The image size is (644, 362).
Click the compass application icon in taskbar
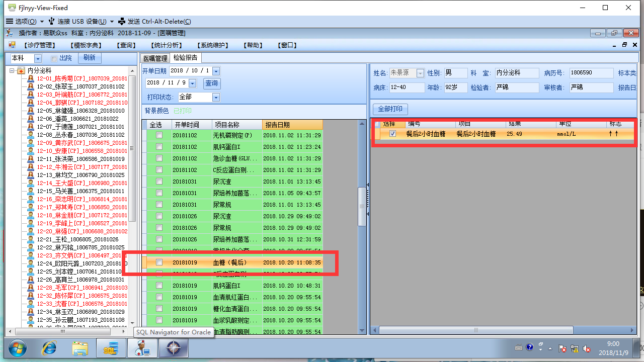click(173, 348)
